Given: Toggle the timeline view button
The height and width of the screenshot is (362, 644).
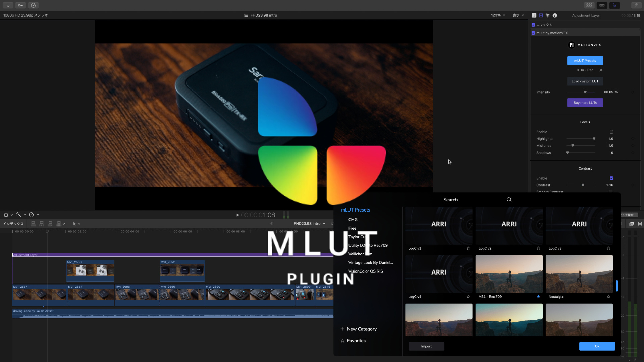Looking at the screenshot, I should [x=602, y=5].
